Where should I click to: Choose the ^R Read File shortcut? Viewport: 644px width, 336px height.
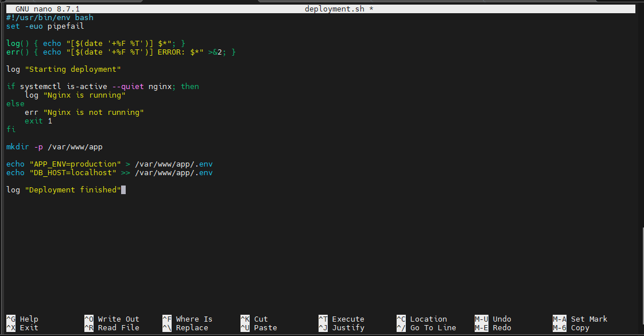[112, 328]
